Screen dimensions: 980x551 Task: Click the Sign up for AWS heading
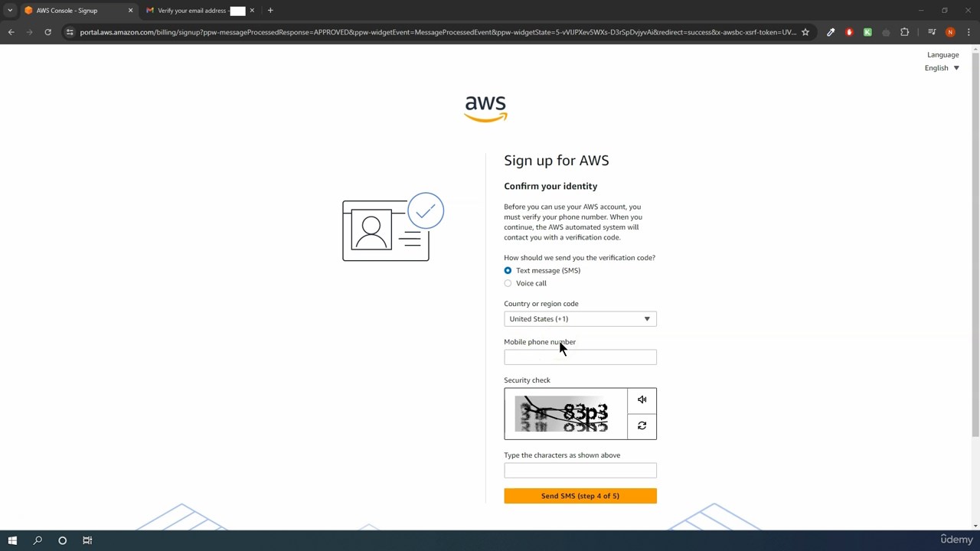pos(557,161)
